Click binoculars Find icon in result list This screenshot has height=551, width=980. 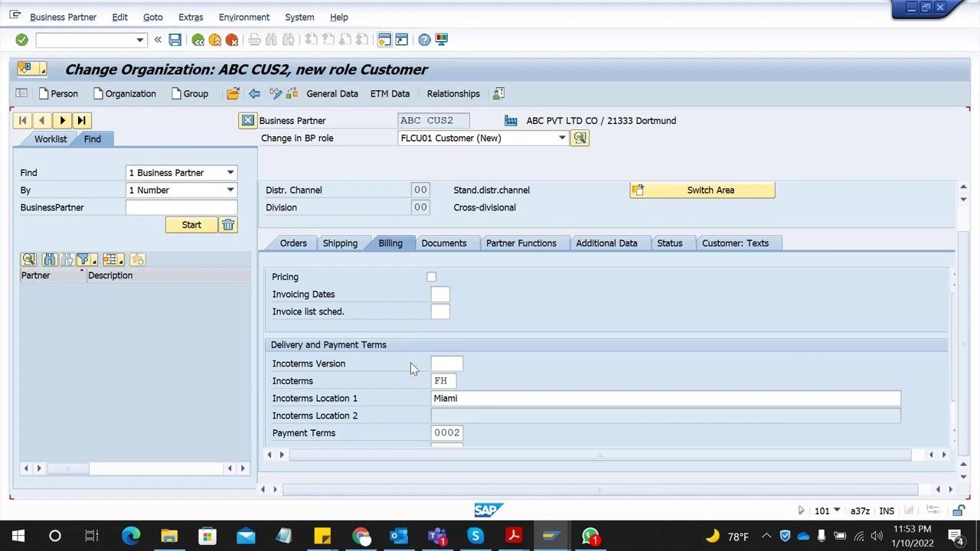coord(50,259)
